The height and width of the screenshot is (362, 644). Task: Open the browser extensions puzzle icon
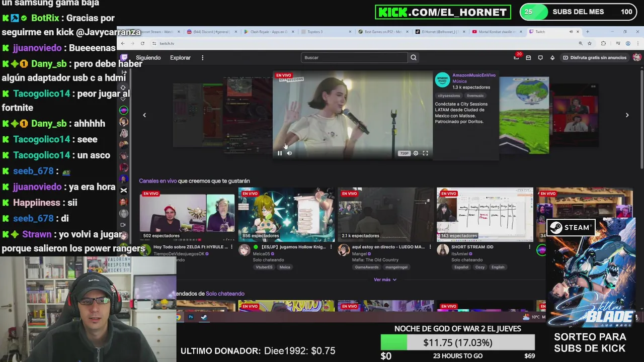[x=603, y=43]
